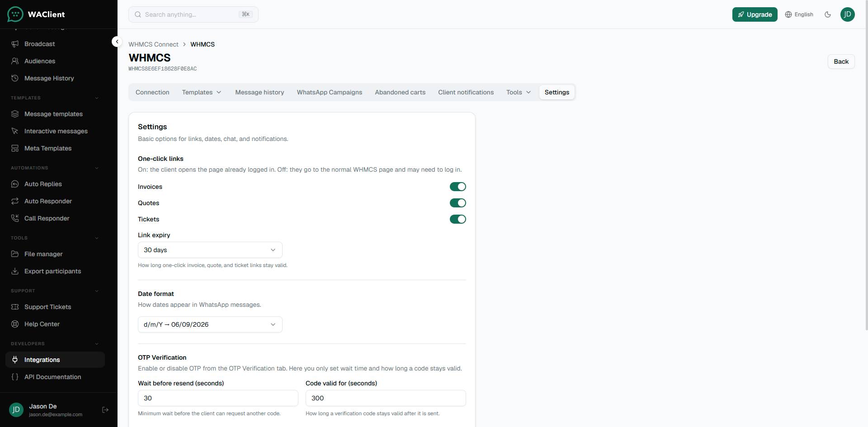Toggle dark mode moon icon

828,14
